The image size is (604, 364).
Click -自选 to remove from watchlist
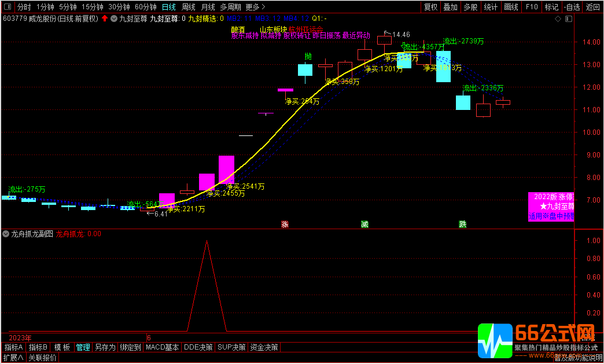572,7
